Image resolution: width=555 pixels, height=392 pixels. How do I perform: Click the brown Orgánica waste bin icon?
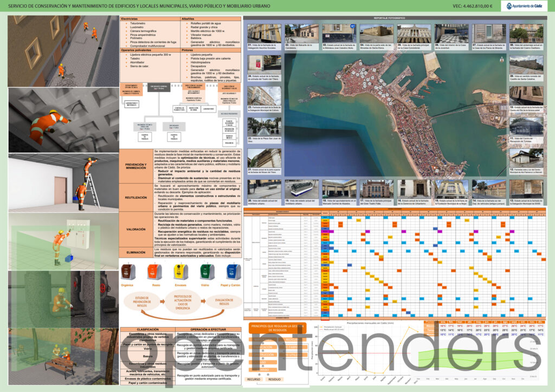click(x=128, y=272)
